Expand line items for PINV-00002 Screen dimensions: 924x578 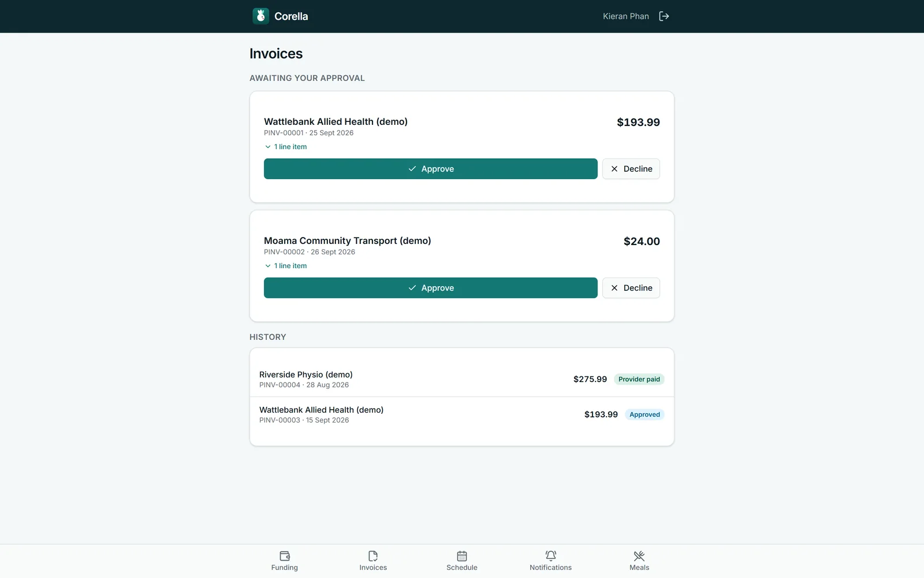point(286,266)
